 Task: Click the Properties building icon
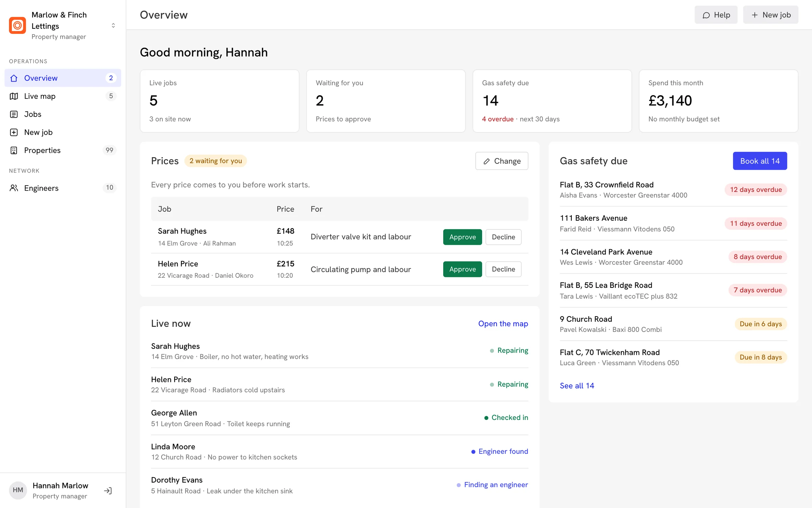point(14,150)
